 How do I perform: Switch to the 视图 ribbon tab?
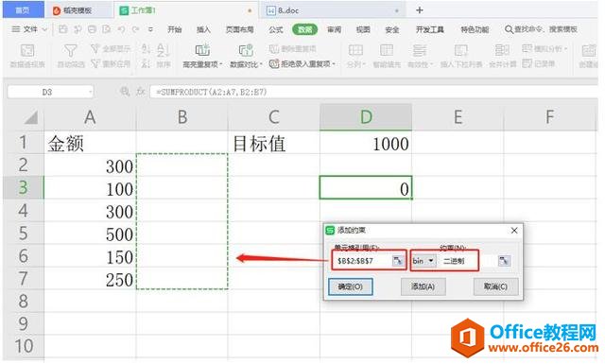363,29
